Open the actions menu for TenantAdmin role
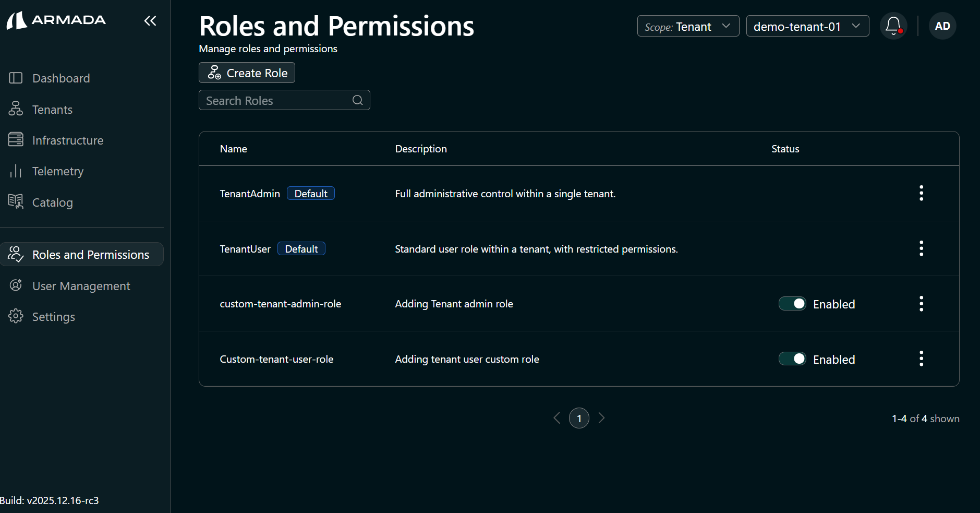This screenshot has height=513, width=980. 921,193
